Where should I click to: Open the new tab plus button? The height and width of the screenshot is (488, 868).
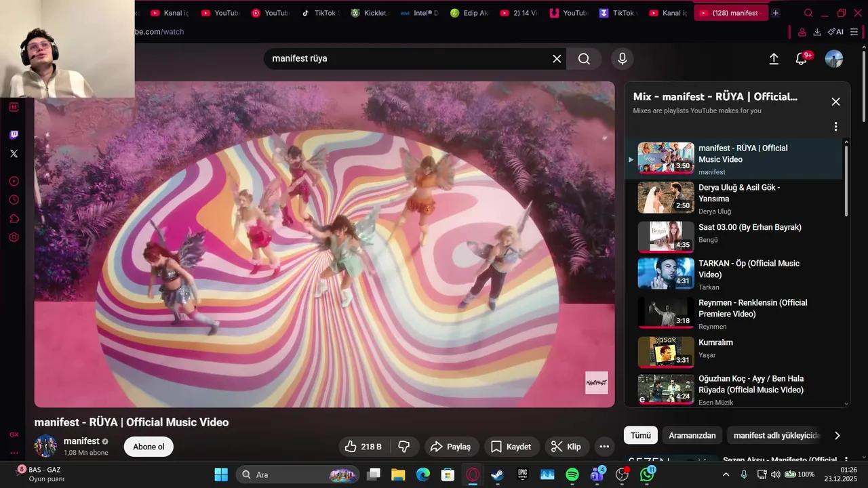776,13
